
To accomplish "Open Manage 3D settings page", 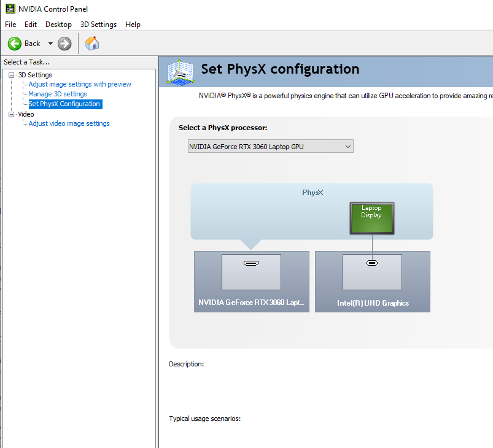I will [58, 94].
